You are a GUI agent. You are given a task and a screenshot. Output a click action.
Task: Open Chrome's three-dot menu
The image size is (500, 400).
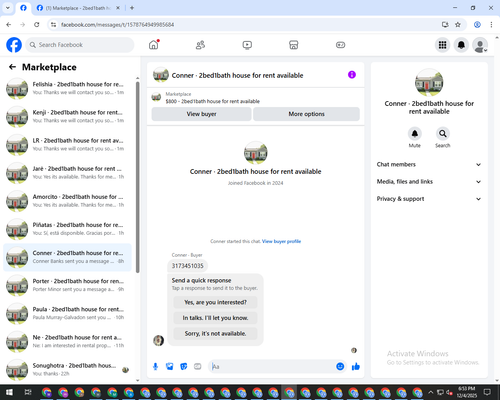pyautogui.click(x=491, y=24)
